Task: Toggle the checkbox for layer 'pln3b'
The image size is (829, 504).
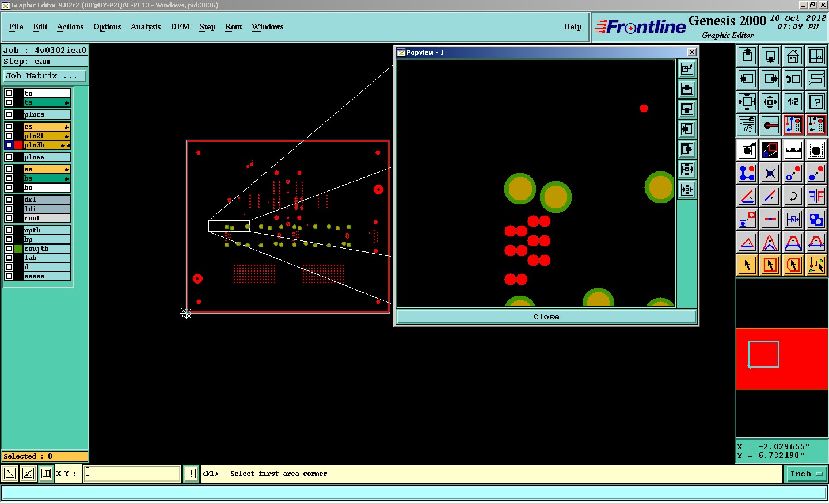Action: (9, 145)
